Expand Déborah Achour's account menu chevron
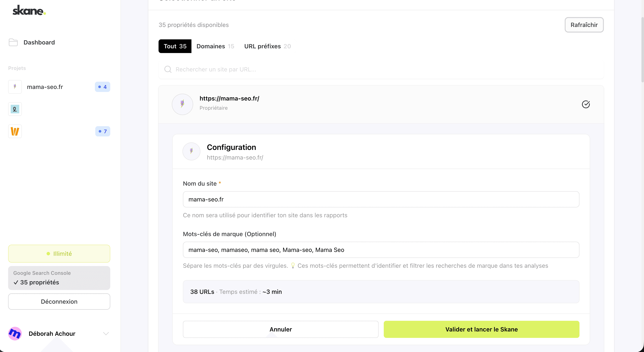This screenshot has width=644, height=352. (x=106, y=333)
